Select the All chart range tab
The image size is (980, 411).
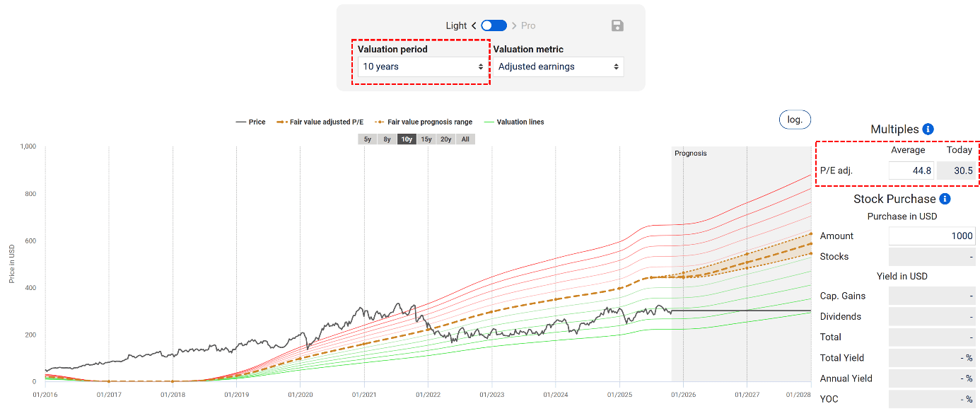click(465, 139)
